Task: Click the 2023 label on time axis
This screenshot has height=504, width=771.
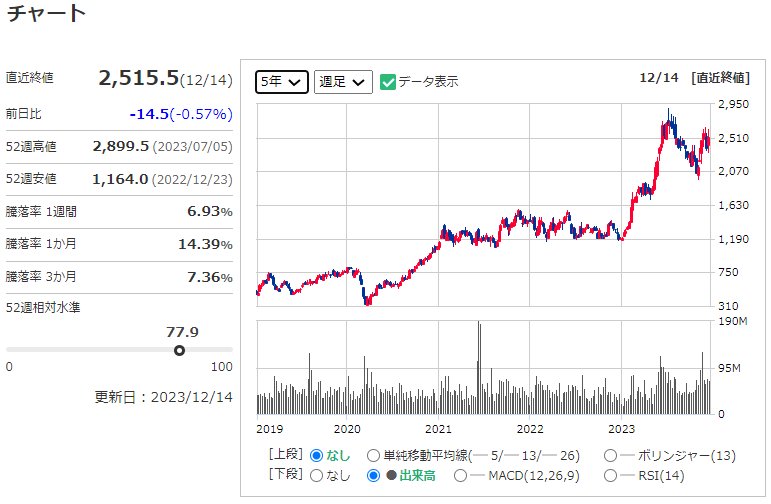Action: (622, 428)
